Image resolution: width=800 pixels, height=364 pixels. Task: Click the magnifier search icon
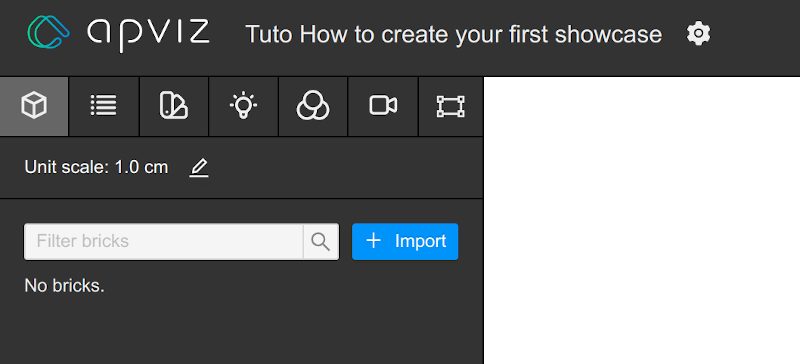(320, 241)
